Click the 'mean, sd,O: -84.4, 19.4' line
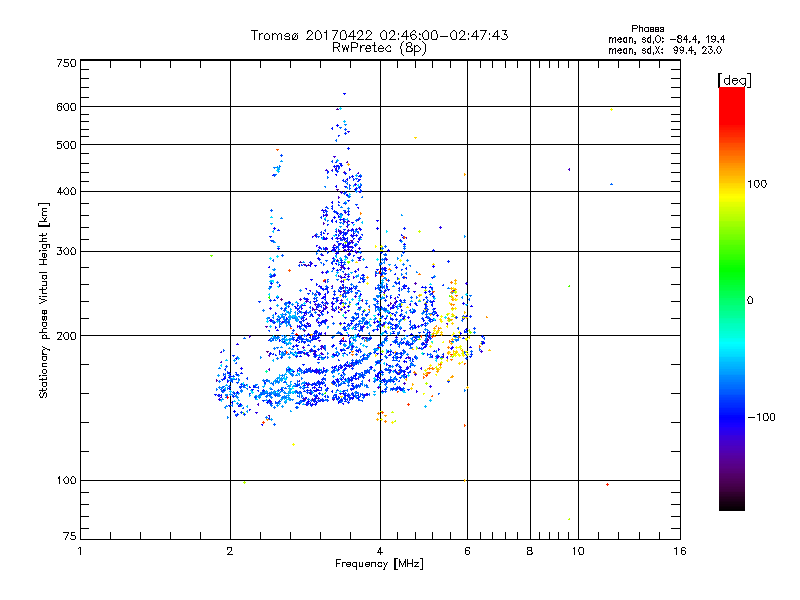 coord(666,39)
